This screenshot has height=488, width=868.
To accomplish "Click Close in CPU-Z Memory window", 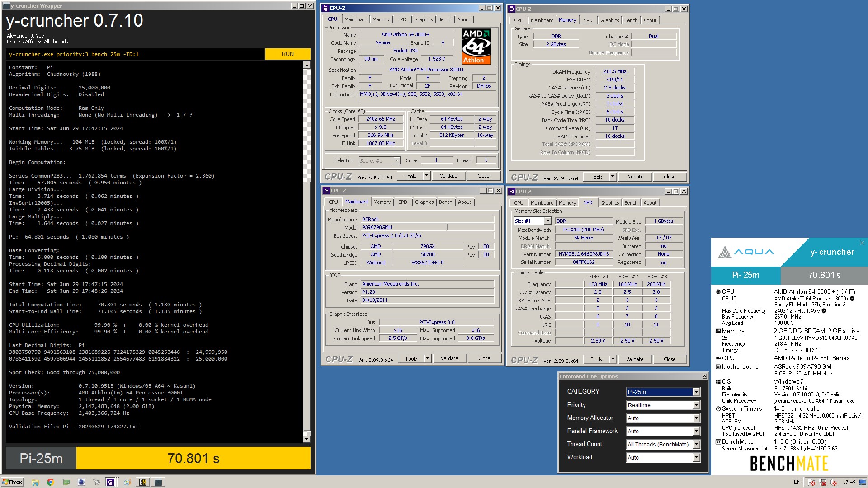I will pyautogui.click(x=670, y=177).
